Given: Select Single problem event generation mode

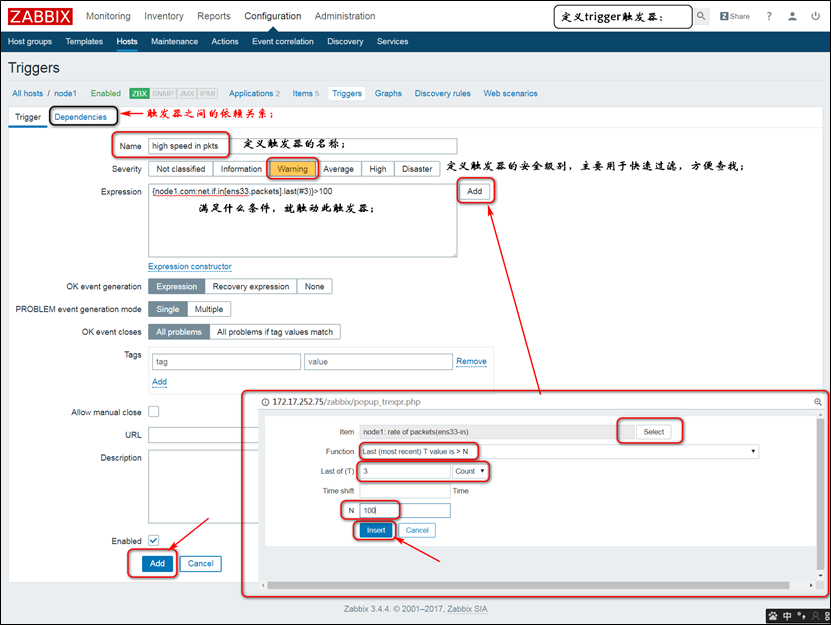Looking at the screenshot, I should [x=168, y=309].
